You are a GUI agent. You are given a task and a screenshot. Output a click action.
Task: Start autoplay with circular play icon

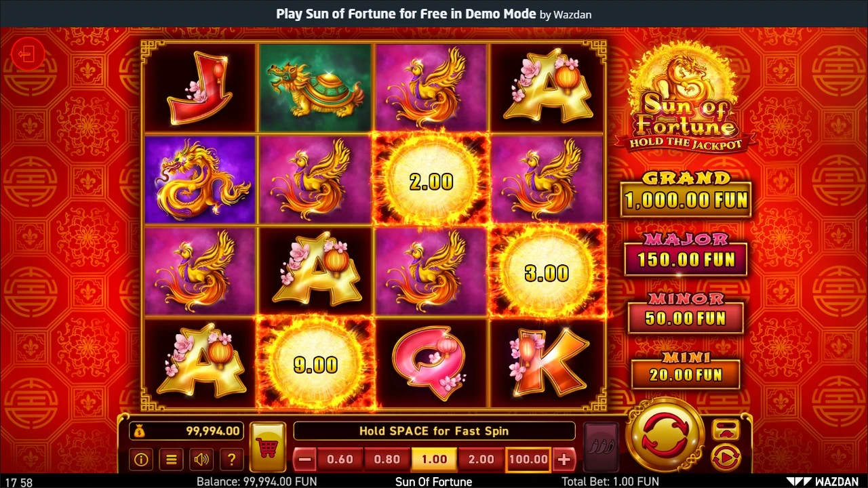(x=726, y=459)
